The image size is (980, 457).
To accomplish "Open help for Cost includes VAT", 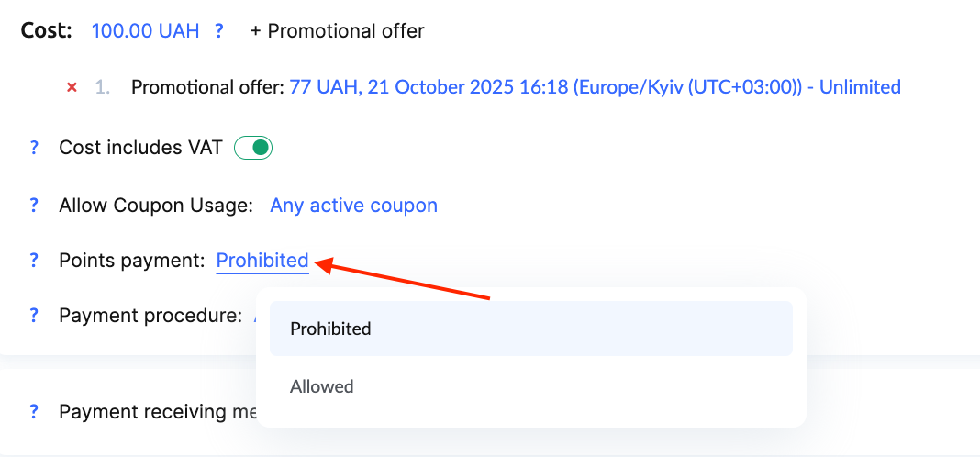I will pyautogui.click(x=34, y=148).
